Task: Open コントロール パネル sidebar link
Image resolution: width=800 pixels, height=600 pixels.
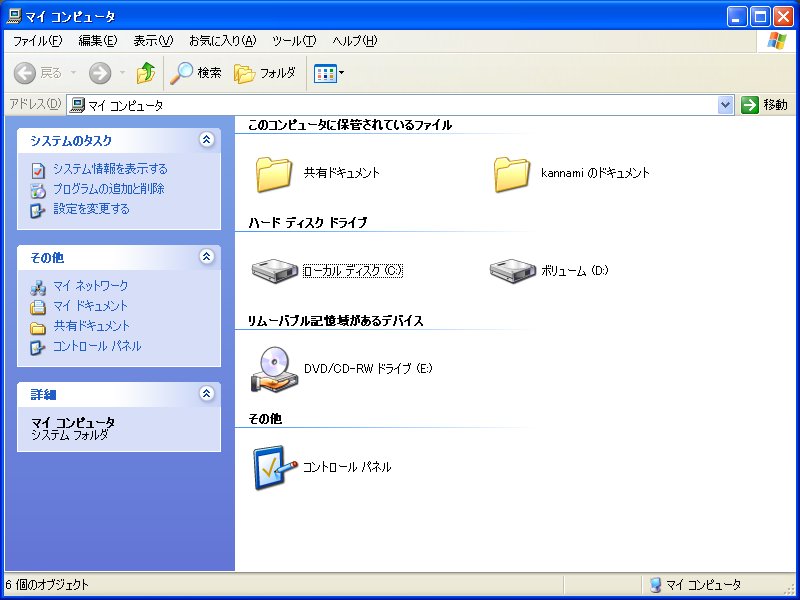Action: point(97,346)
